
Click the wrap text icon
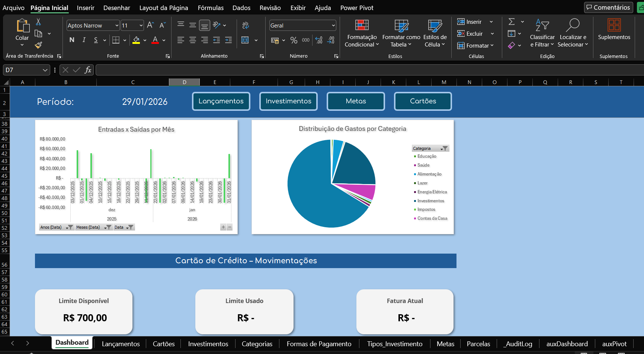[246, 25]
